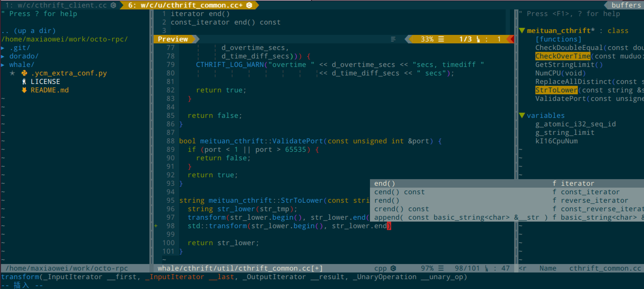
Task: Collapse the meituan_cthrift class triangle
Action: pyautogui.click(x=522, y=30)
